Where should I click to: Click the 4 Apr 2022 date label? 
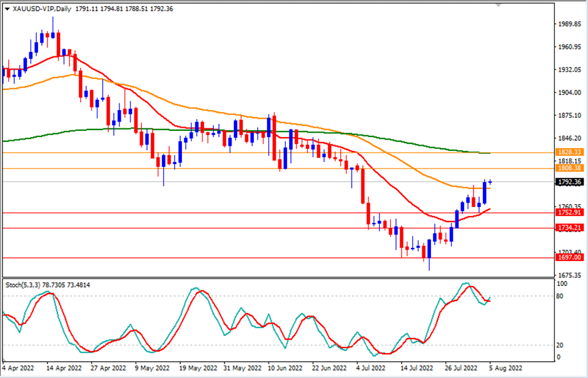20,367
